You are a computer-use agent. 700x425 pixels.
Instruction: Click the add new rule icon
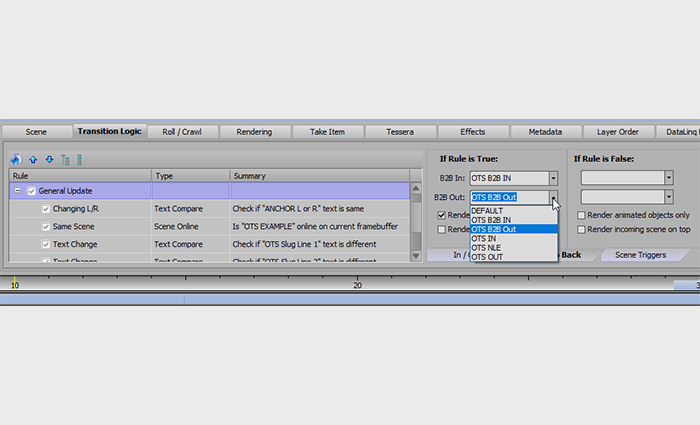click(17, 159)
